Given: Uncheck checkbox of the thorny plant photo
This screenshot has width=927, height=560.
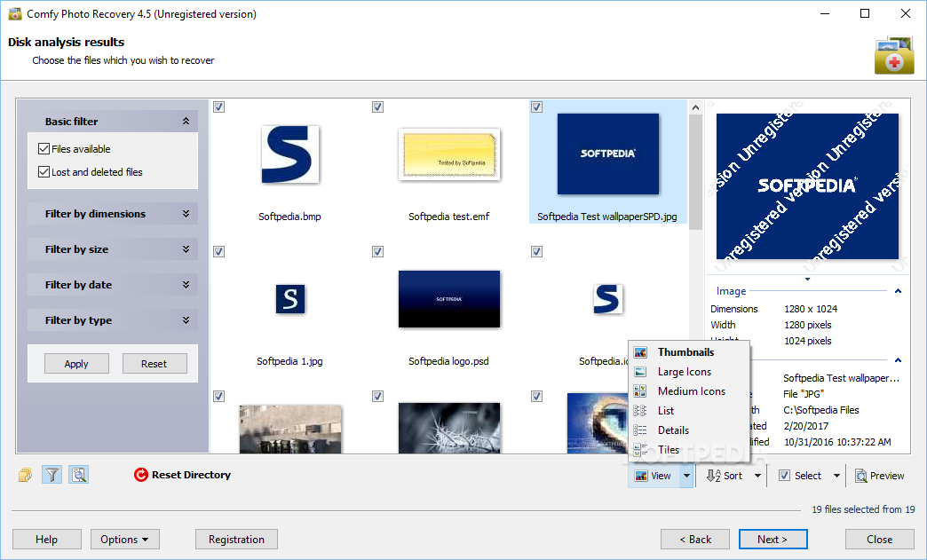Looking at the screenshot, I should point(377,397).
